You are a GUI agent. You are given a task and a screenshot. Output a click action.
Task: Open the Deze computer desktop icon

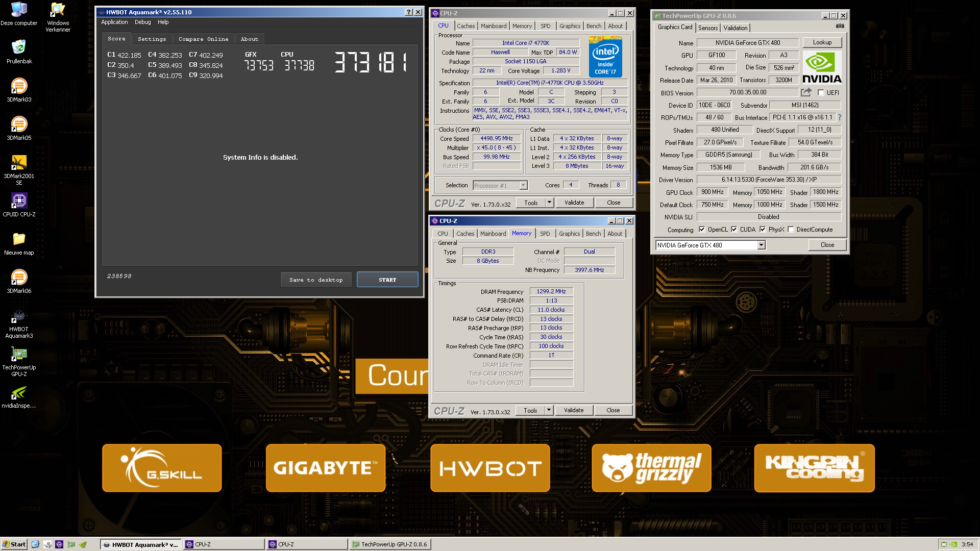19,13
